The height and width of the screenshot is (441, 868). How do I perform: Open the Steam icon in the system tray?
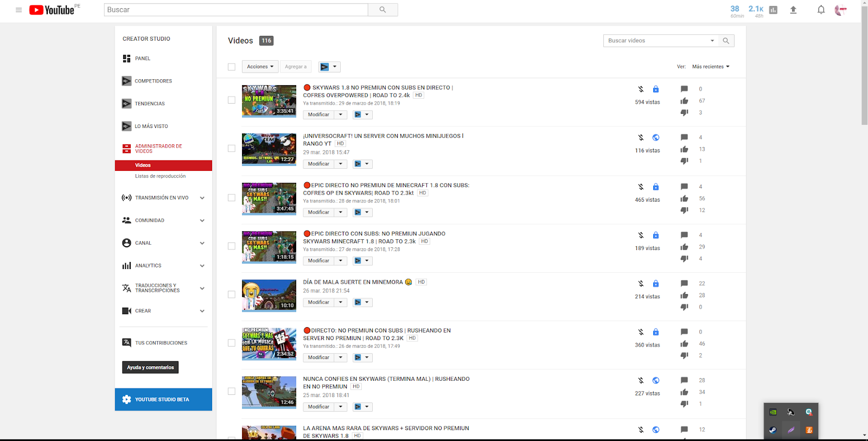point(773,430)
